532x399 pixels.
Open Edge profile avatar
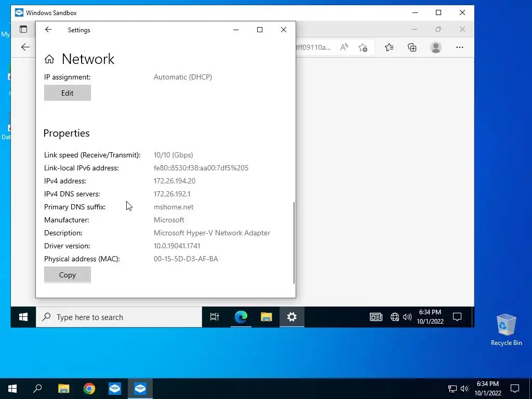(436, 47)
